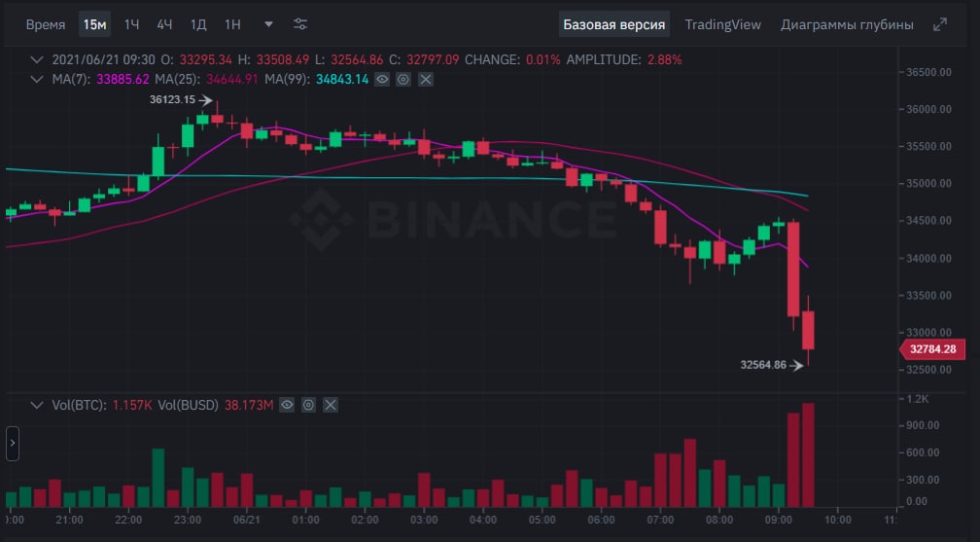This screenshot has height=542, width=980.
Task: Click the 36500.00 price axis label
Action: [x=928, y=72]
